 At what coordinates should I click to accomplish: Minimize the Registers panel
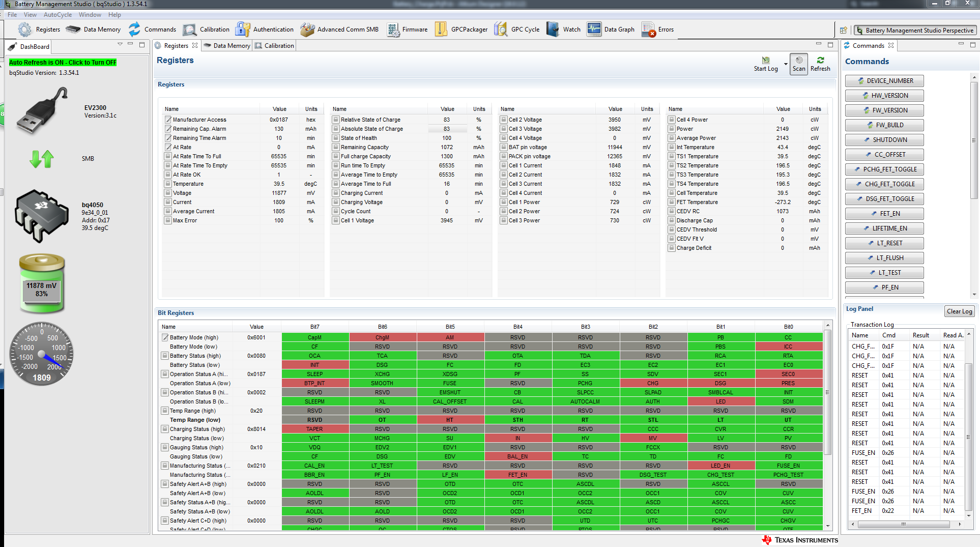tap(819, 44)
